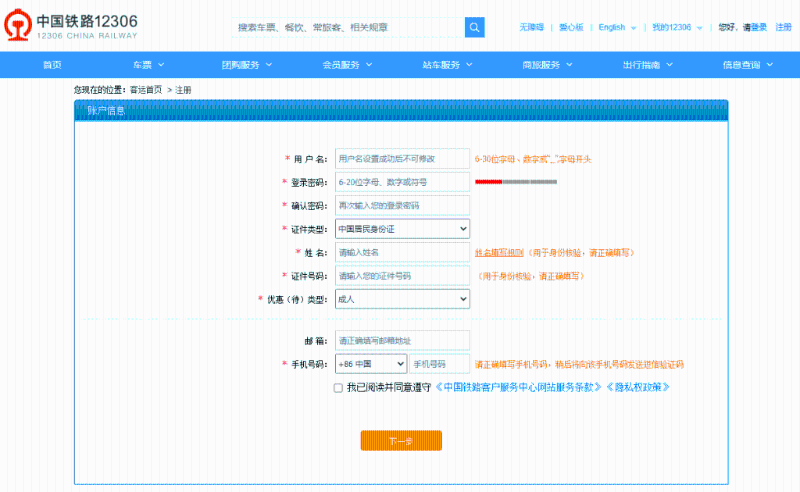Open the 优惠(待)类型 dropdown
Screen dimensions: 800x492
pos(402,299)
